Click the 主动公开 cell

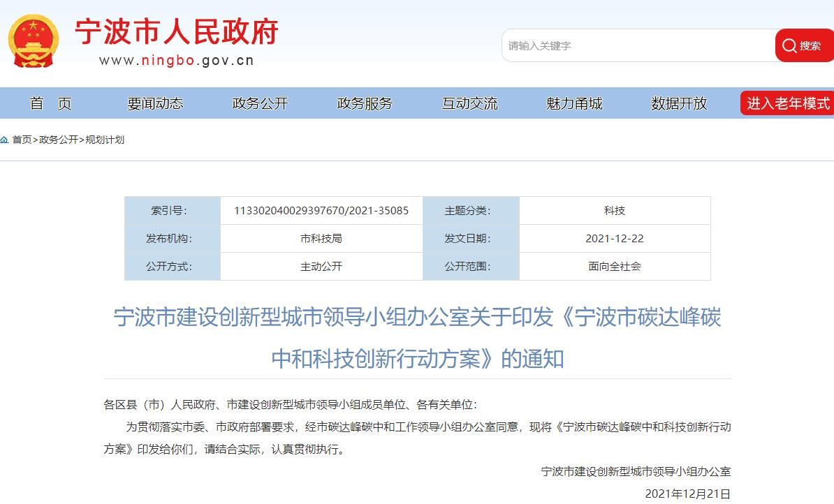321,267
